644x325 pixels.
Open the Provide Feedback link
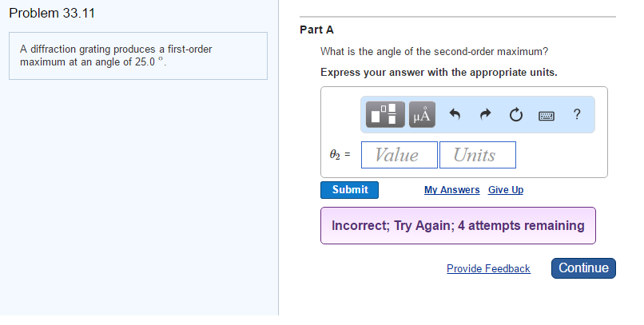click(x=488, y=269)
